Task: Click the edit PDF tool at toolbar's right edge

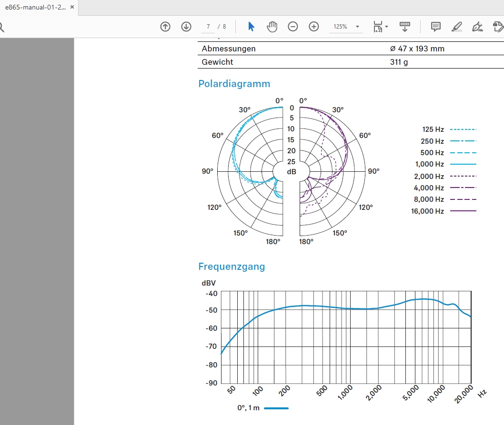Action: 498,27
